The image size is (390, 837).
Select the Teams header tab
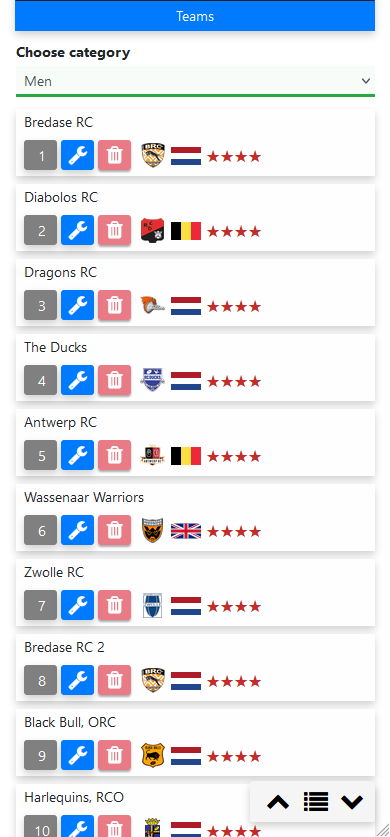195,16
